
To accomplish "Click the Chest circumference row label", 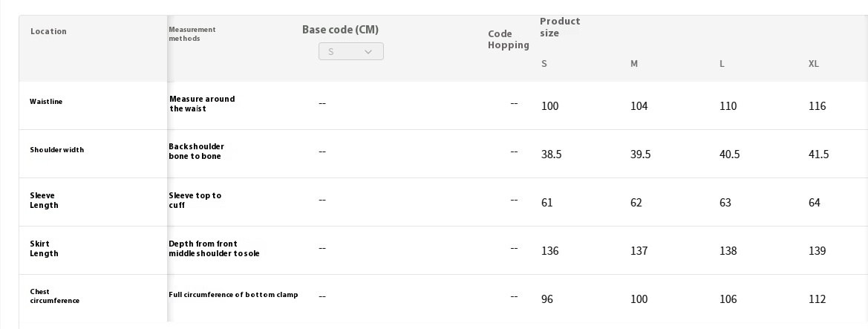I will point(54,296).
